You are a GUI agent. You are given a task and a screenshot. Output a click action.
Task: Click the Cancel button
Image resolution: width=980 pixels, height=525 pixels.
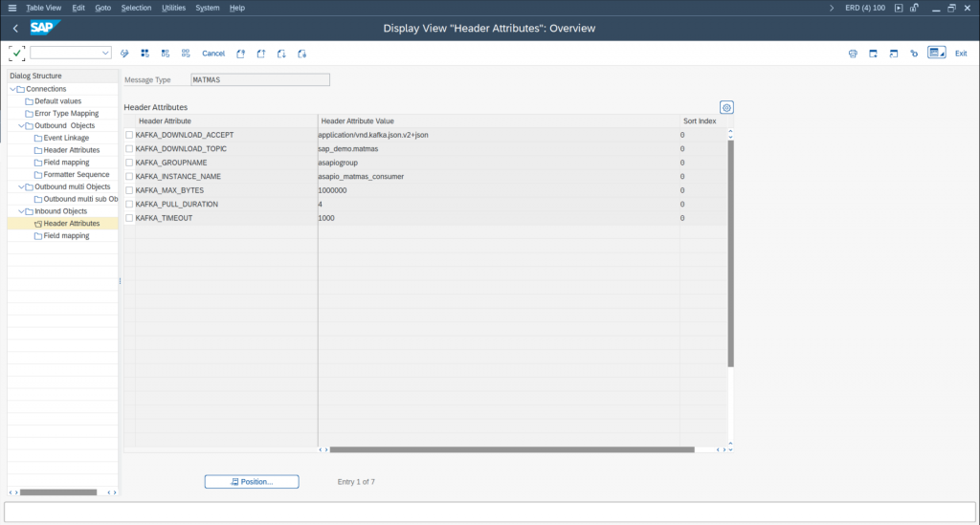click(x=213, y=54)
